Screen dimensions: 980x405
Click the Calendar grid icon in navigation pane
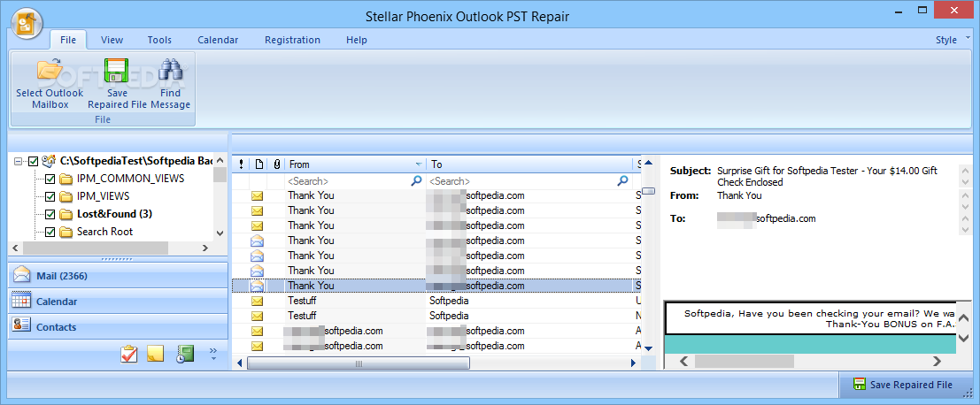22,301
